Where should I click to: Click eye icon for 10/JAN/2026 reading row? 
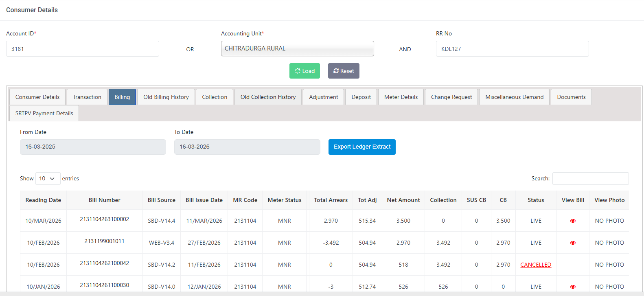coord(572,287)
